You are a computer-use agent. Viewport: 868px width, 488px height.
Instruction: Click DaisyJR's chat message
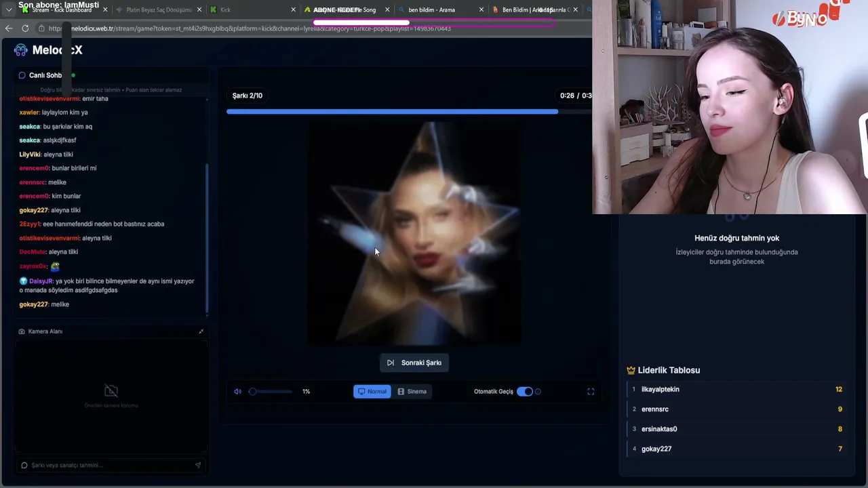[106, 285]
